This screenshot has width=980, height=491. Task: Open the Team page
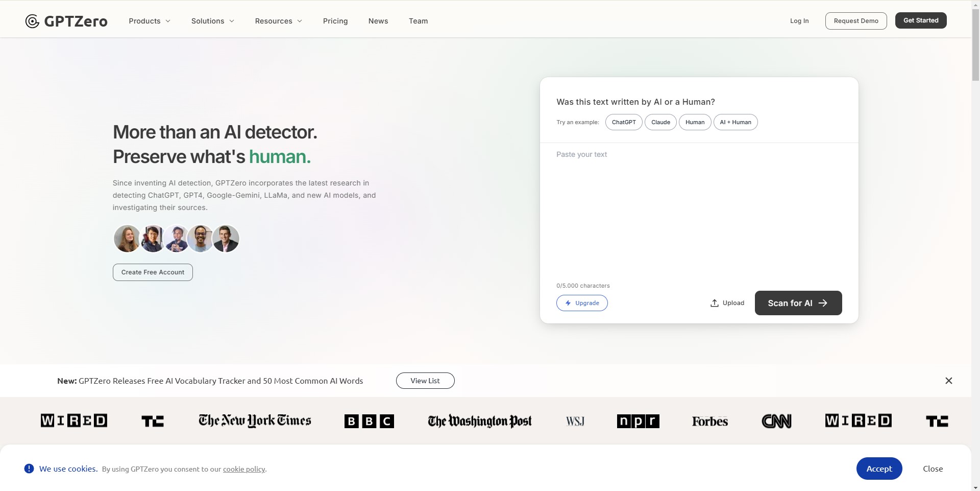coord(419,21)
